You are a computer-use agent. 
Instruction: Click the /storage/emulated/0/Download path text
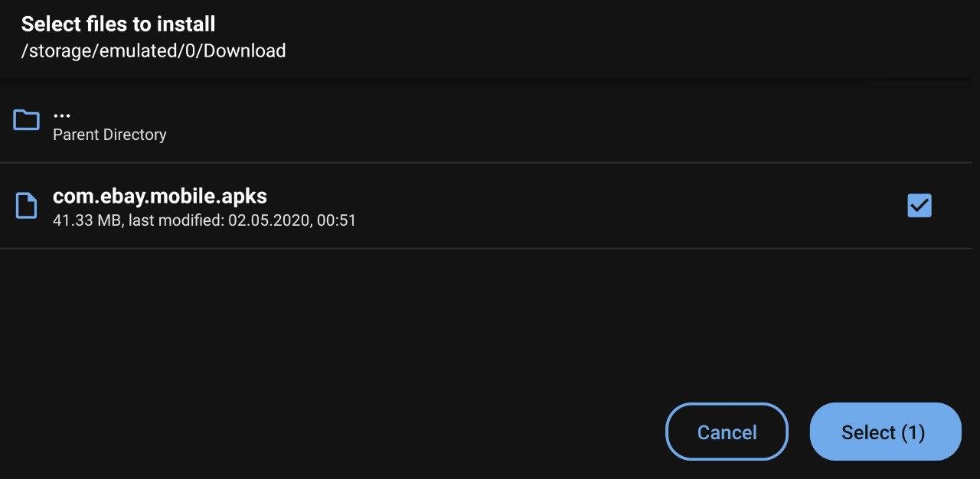click(x=153, y=51)
